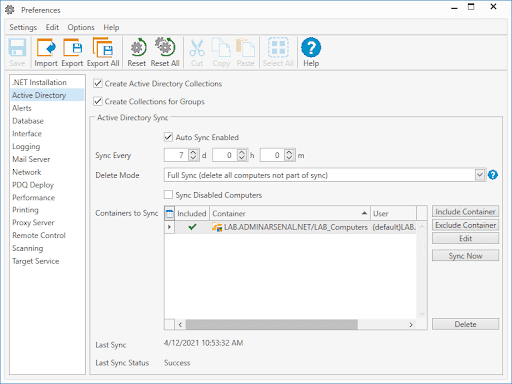Click the Delete container button

pyautogui.click(x=465, y=324)
